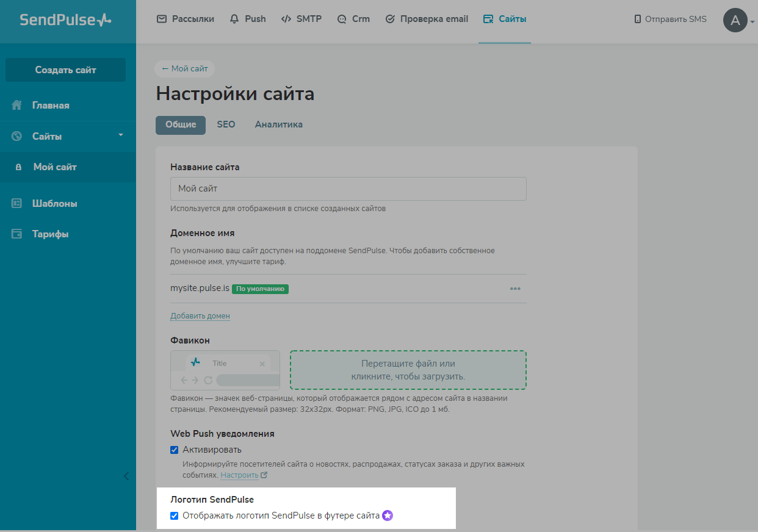Open the Аналитика tab
This screenshot has width=758, height=532.
[x=278, y=124]
